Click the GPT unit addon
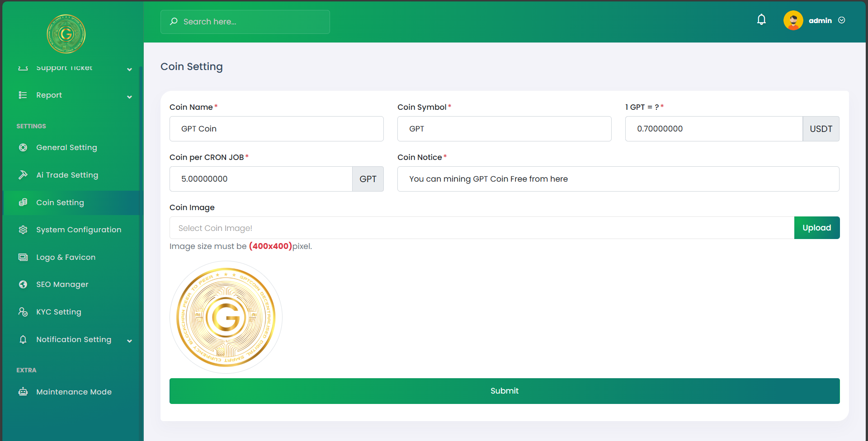 pyautogui.click(x=368, y=179)
